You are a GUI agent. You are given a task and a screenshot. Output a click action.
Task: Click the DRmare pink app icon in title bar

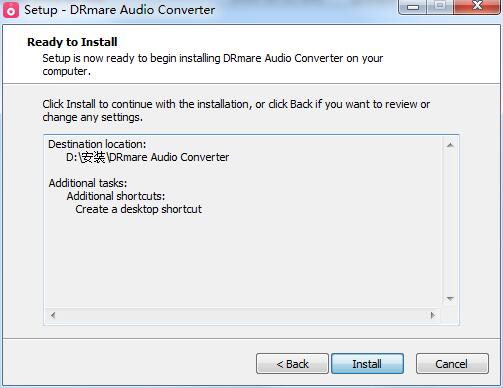11,10
